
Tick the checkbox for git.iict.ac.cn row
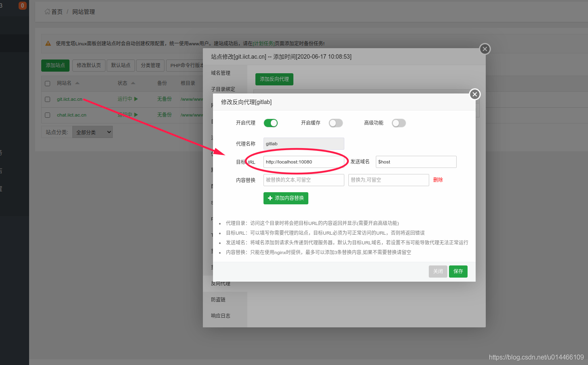tap(48, 99)
